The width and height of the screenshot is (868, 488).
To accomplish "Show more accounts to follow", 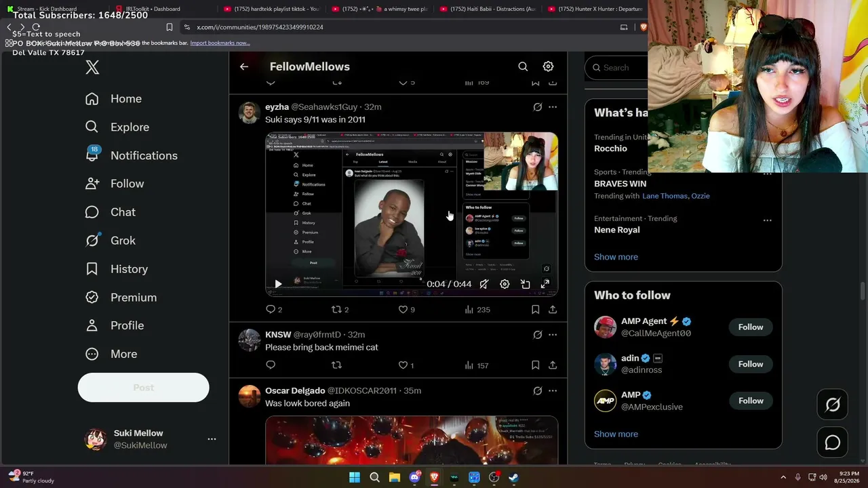I will click(x=616, y=434).
